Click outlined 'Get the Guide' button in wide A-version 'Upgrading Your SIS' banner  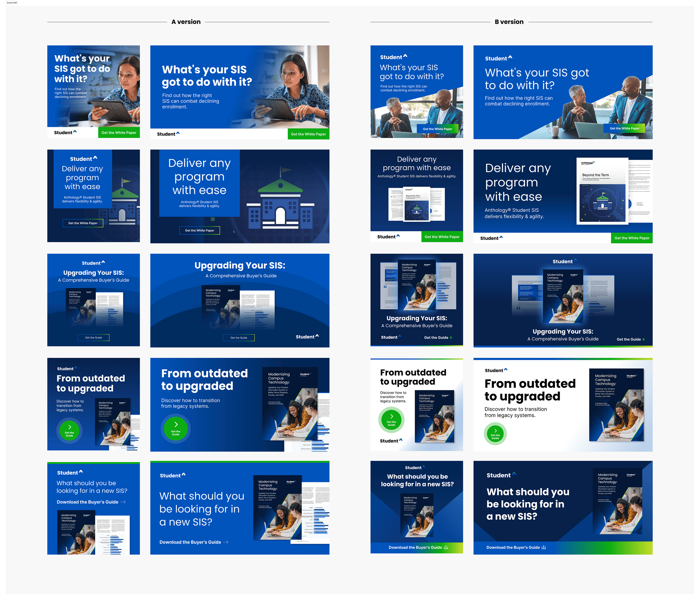tap(239, 338)
